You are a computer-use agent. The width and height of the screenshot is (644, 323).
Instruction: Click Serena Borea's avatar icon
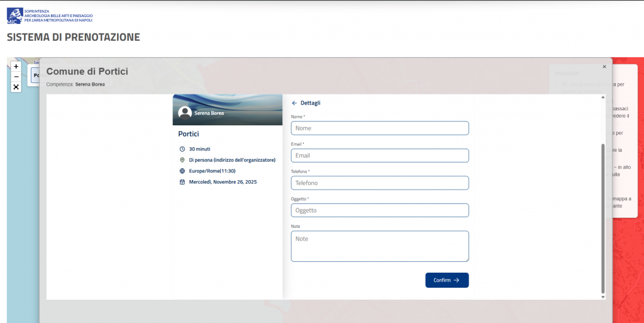(x=185, y=113)
